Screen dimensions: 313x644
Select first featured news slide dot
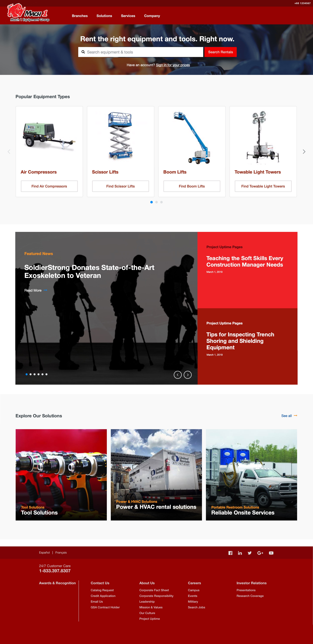click(x=26, y=374)
